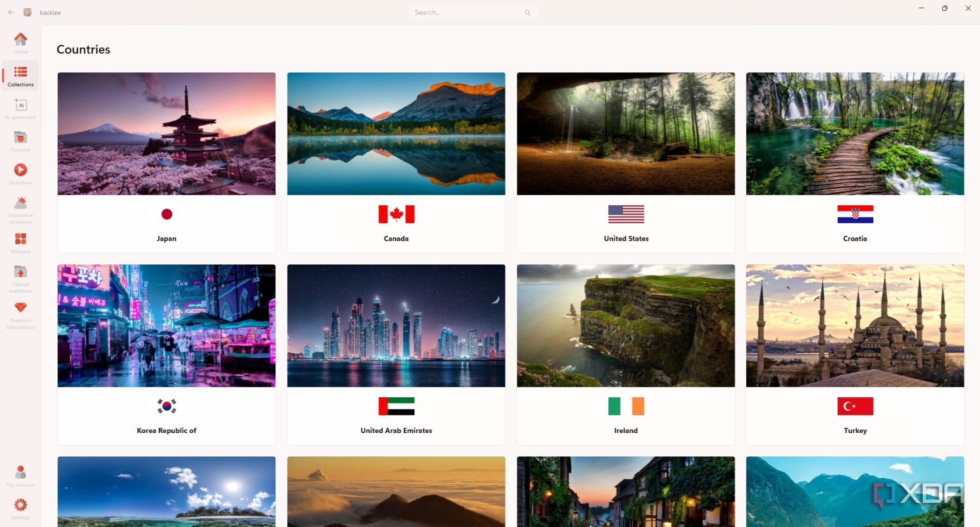Start the Slideshow feature
The height and width of the screenshot is (527, 980).
pos(20,174)
